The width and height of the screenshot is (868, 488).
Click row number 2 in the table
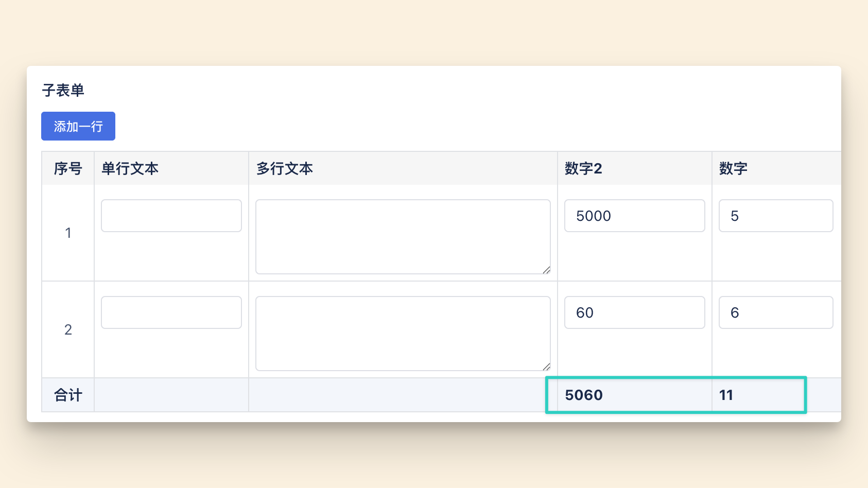[x=67, y=329]
